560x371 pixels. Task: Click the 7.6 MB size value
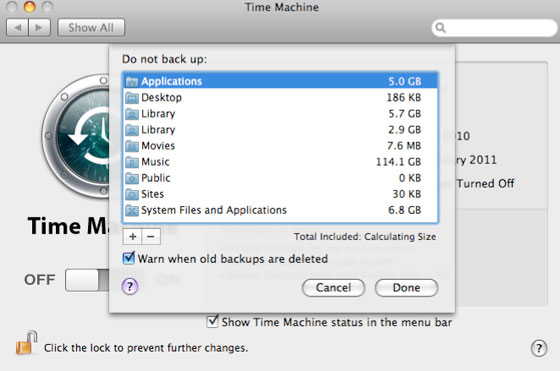click(x=404, y=146)
